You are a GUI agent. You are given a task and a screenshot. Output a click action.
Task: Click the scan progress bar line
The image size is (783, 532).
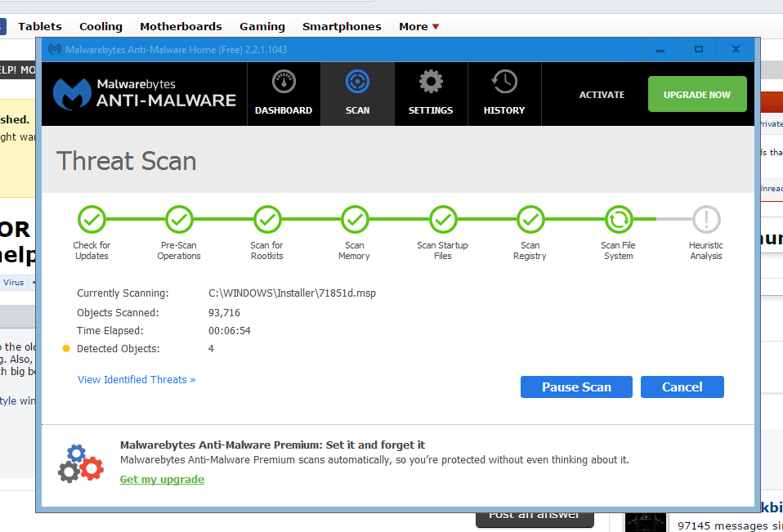[399, 219]
